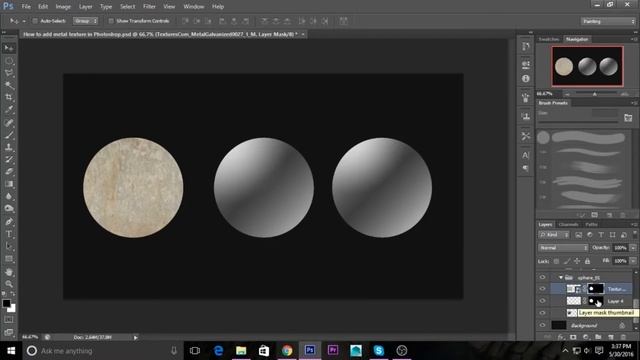This screenshot has height=360, width=640.
Task: Select the Crop tool
Action: coord(9,98)
